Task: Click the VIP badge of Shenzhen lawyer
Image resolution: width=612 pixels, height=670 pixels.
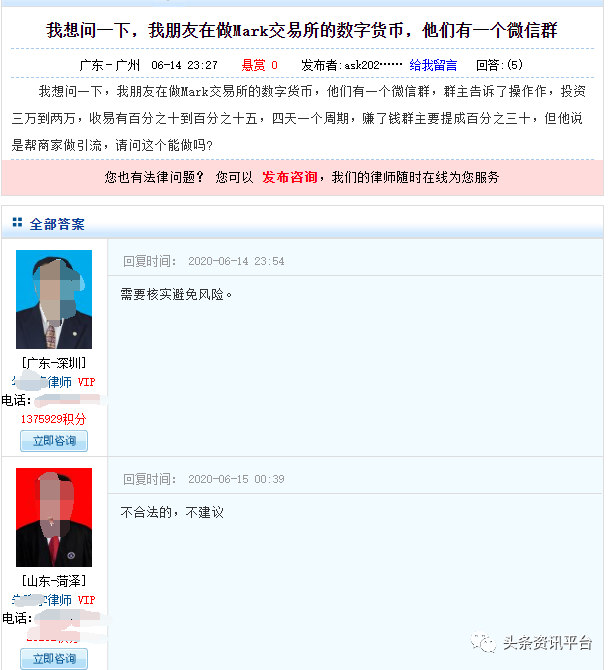Action: tap(86, 382)
